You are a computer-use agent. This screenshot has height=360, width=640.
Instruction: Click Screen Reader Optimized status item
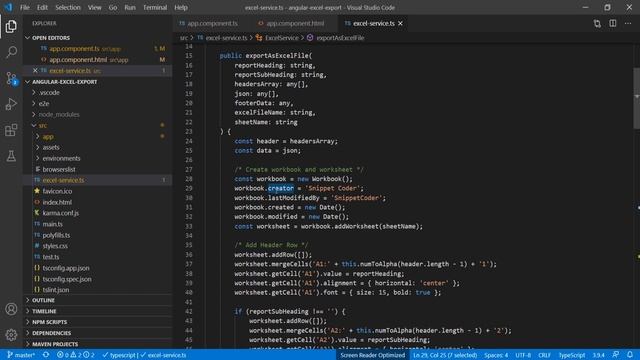(372, 355)
